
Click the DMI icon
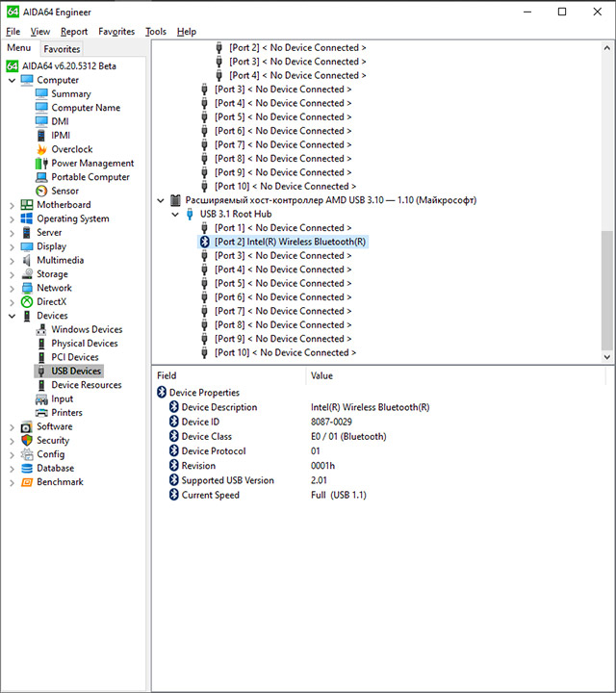point(41,121)
